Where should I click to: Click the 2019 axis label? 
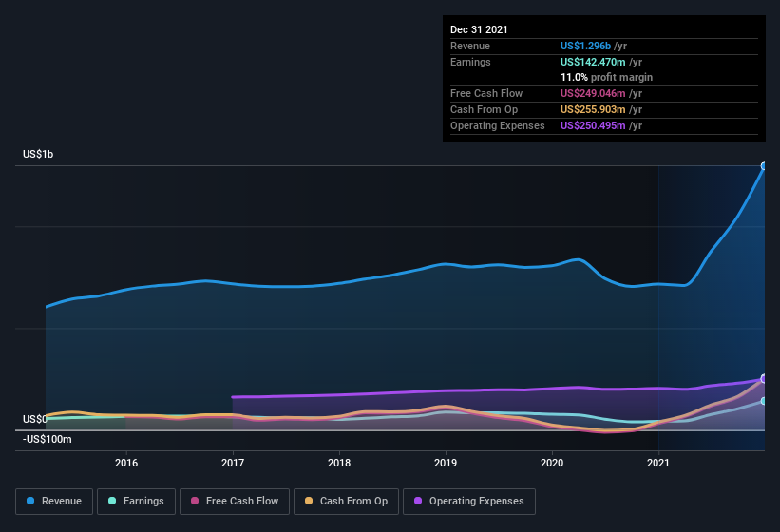pos(446,463)
